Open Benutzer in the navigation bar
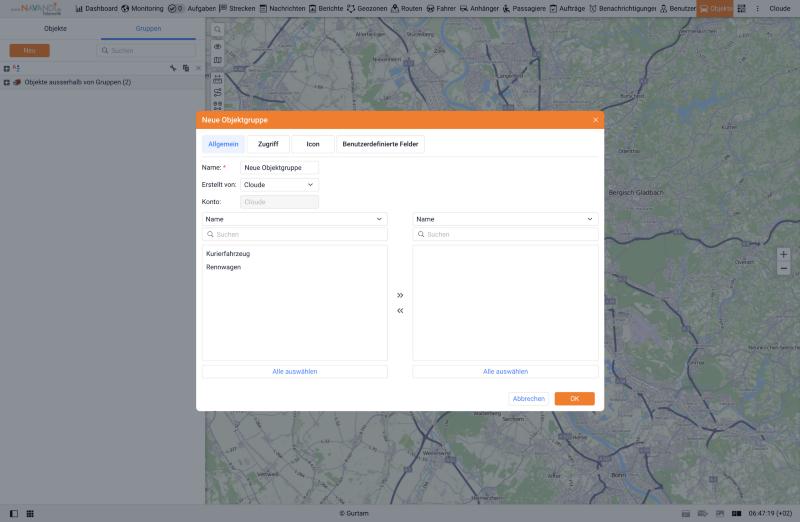This screenshot has width=800, height=522. [x=678, y=9]
